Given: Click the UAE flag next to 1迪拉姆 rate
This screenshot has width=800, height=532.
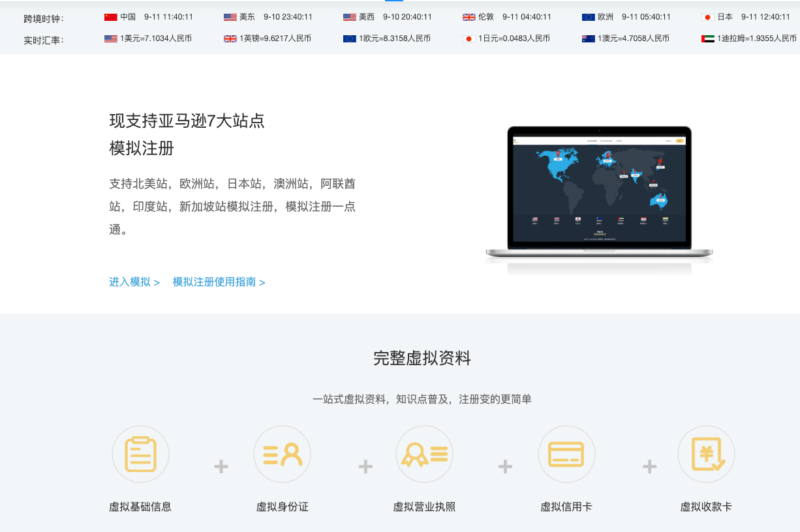Looking at the screenshot, I should (x=707, y=38).
